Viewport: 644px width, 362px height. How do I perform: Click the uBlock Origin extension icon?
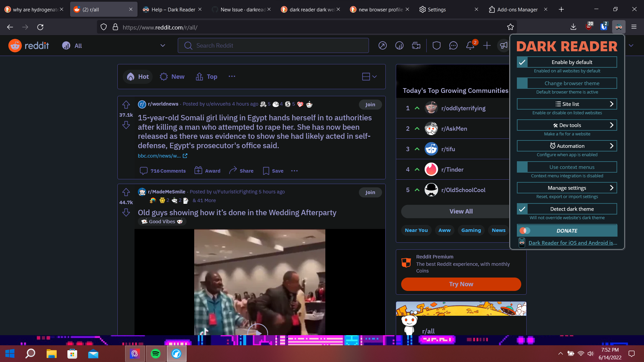click(589, 26)
